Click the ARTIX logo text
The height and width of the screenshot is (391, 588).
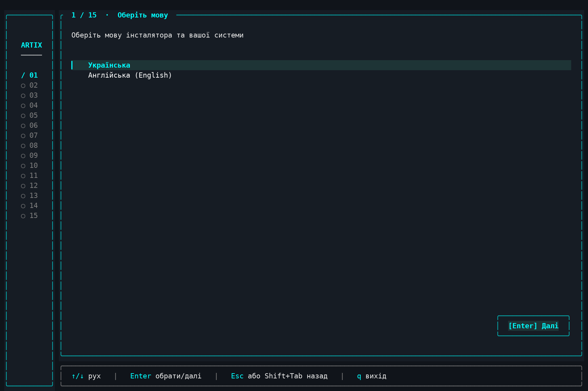click(x=31, y=45)
